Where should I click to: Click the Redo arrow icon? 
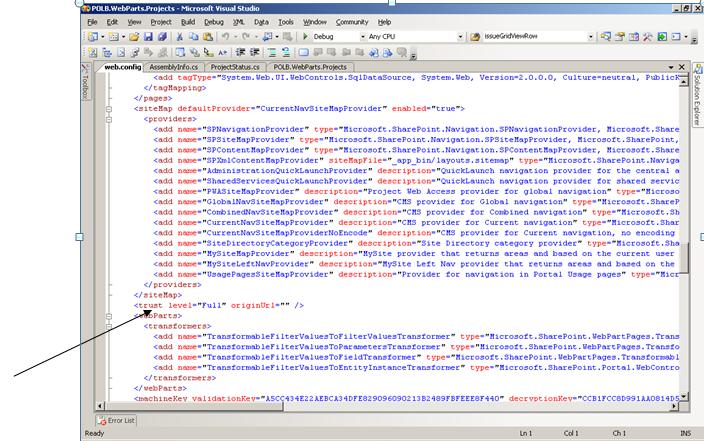click(x=246, y=37)
